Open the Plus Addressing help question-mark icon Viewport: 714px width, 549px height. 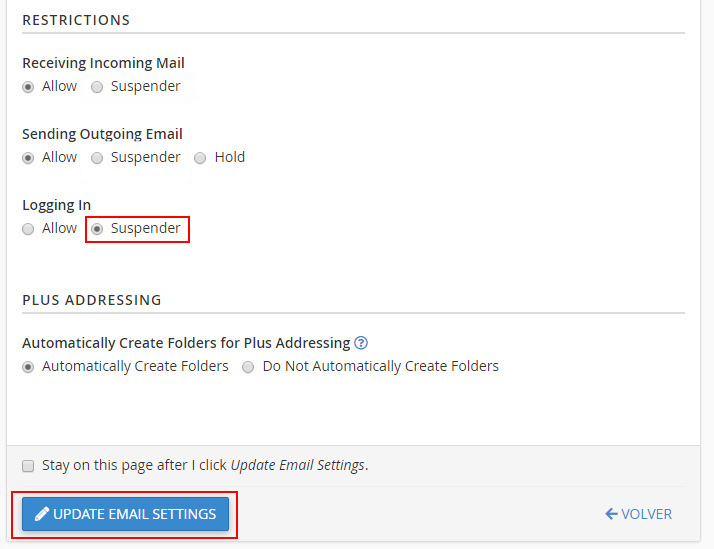pyautogui.click(x=361, y=343)
